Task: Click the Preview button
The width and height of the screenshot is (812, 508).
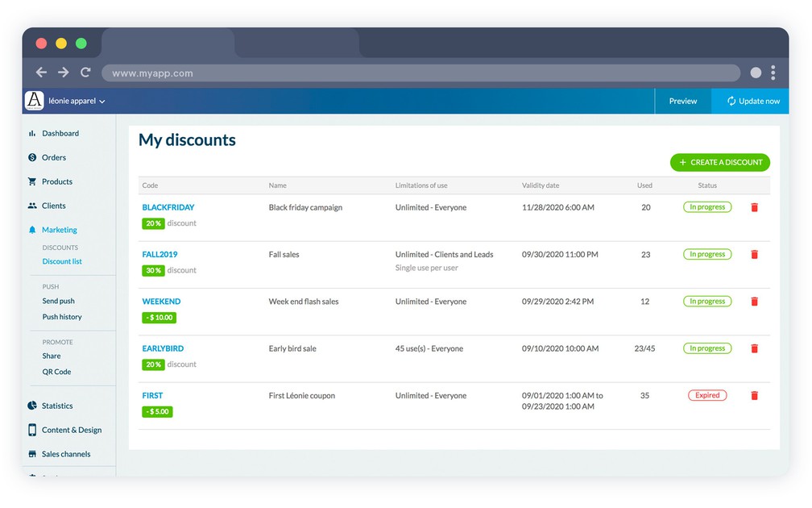Action: click(x=683, y=101)
